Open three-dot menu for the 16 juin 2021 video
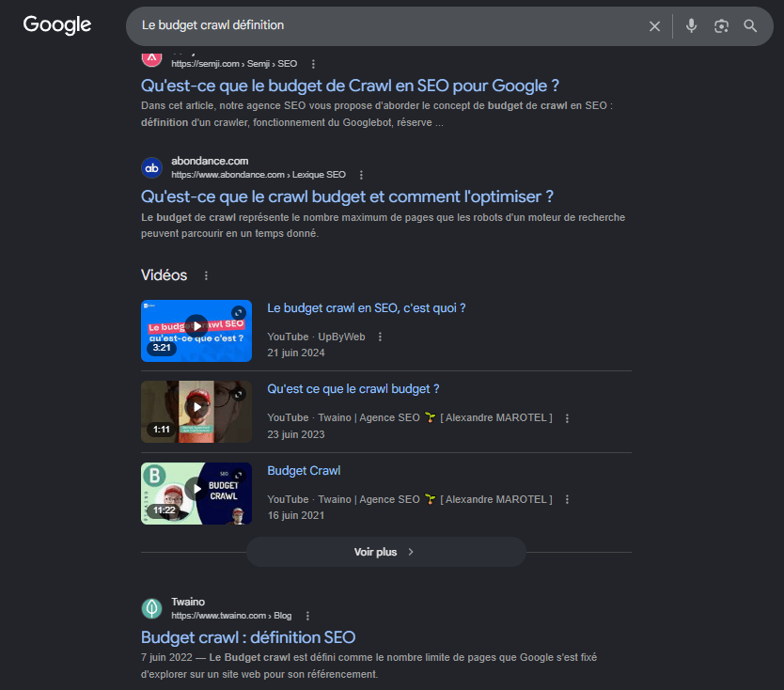Screen dimensions: 784x690 coord(567,499)
